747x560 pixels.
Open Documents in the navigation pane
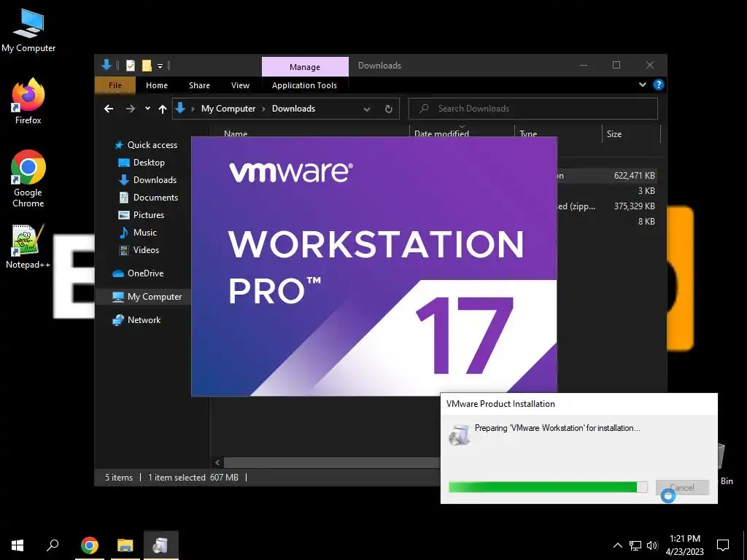(x=147, y=197)
